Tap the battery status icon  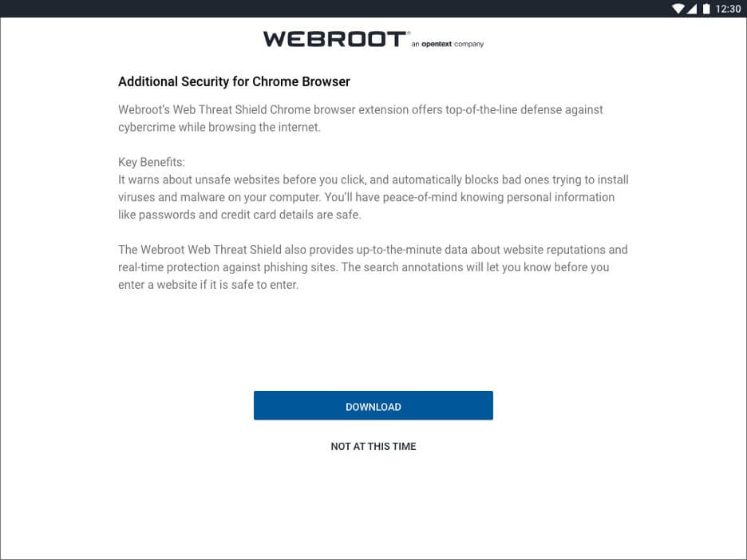point(706,9)
